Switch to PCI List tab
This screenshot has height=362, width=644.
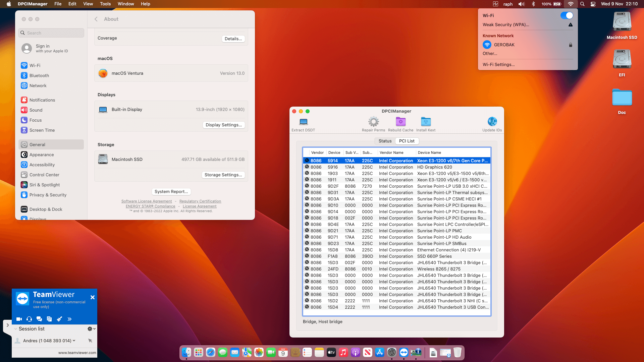coord(407,141)
